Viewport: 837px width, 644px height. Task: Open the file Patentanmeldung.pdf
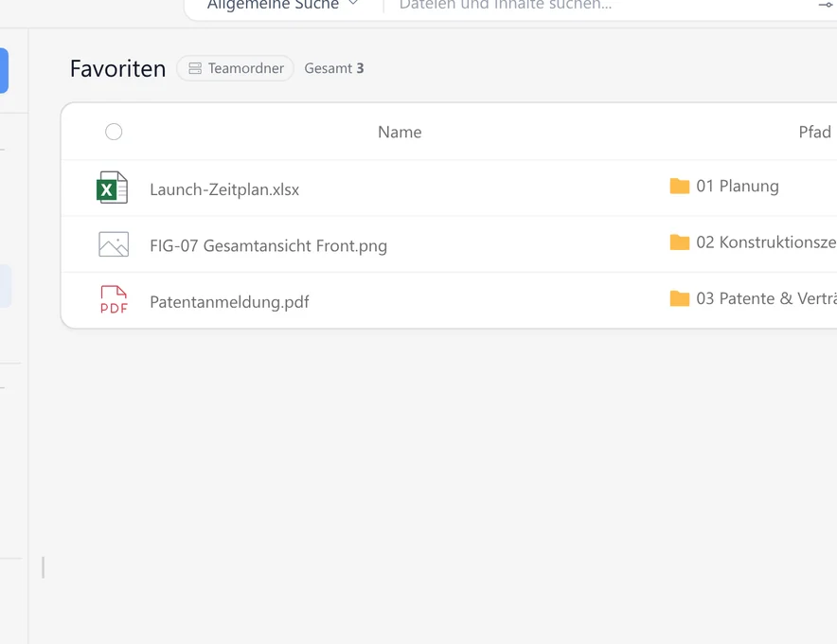click(229, 302)
